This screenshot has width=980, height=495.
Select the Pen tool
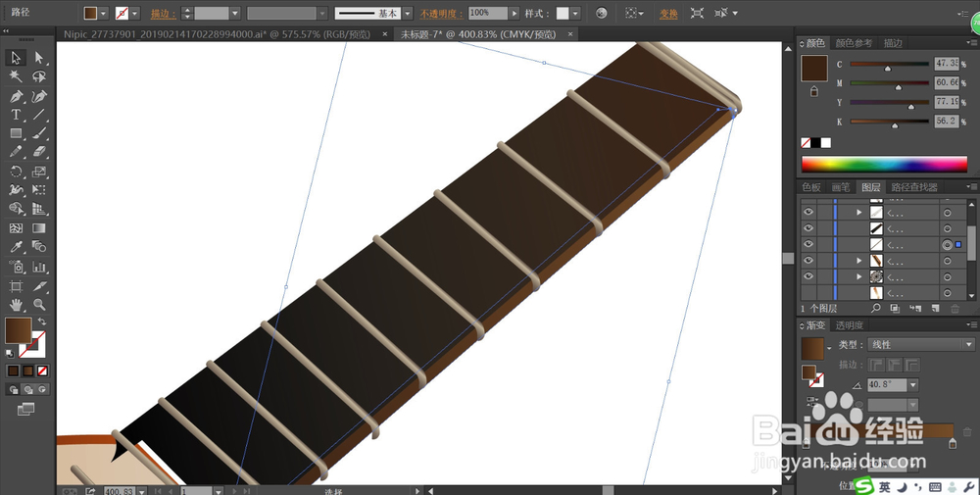click(16, 96)
